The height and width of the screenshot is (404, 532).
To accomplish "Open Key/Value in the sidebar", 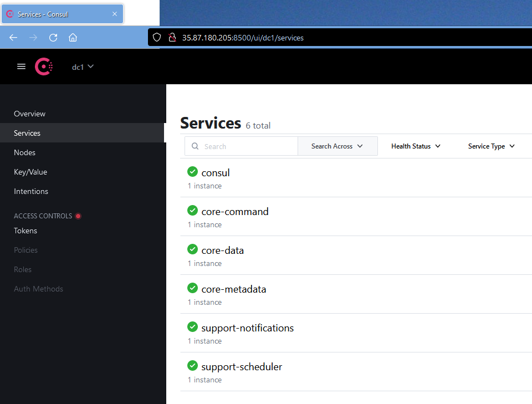I will [30, 172].
